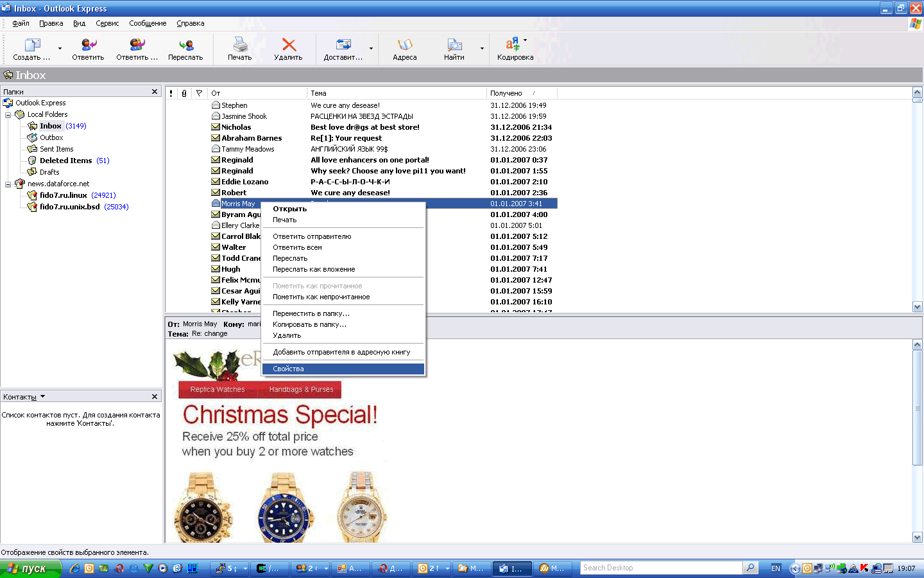Screen dimensions: 924x578
Task: Choose Ответить отправителю in the context menu
Action: [x=343, y=236]
